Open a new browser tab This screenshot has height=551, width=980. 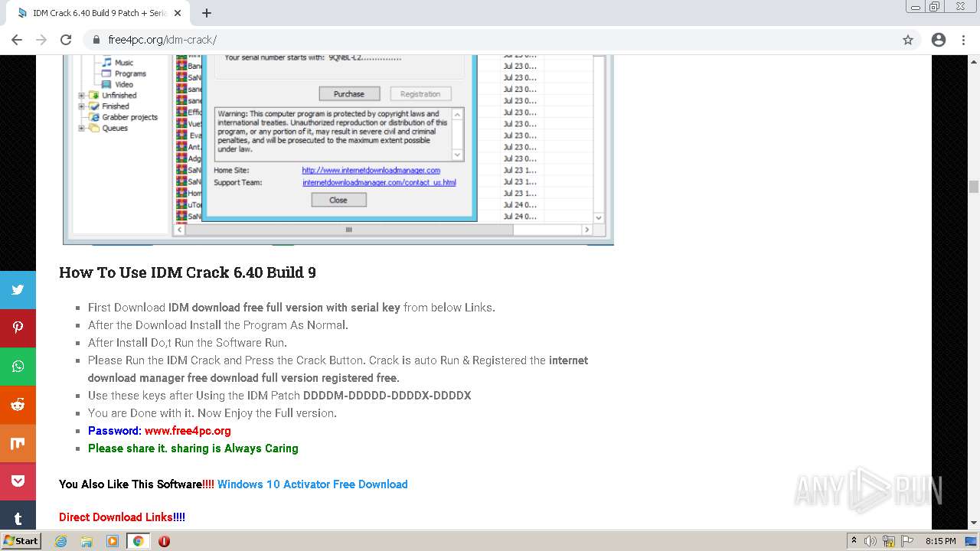click(x=207, y=13)
